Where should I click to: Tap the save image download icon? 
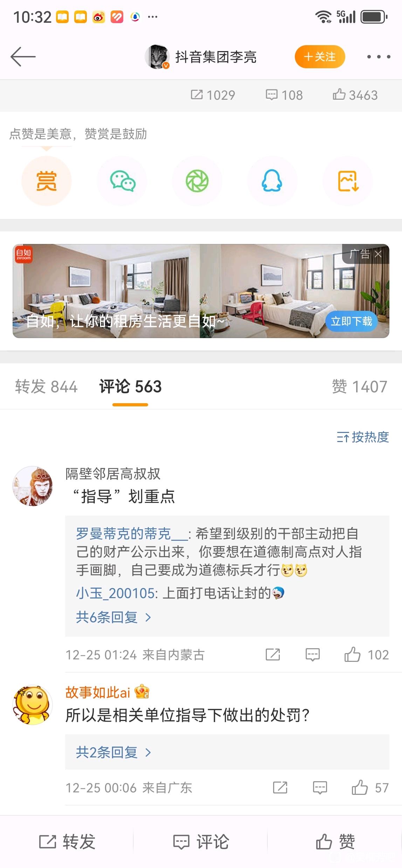[347, 181]
